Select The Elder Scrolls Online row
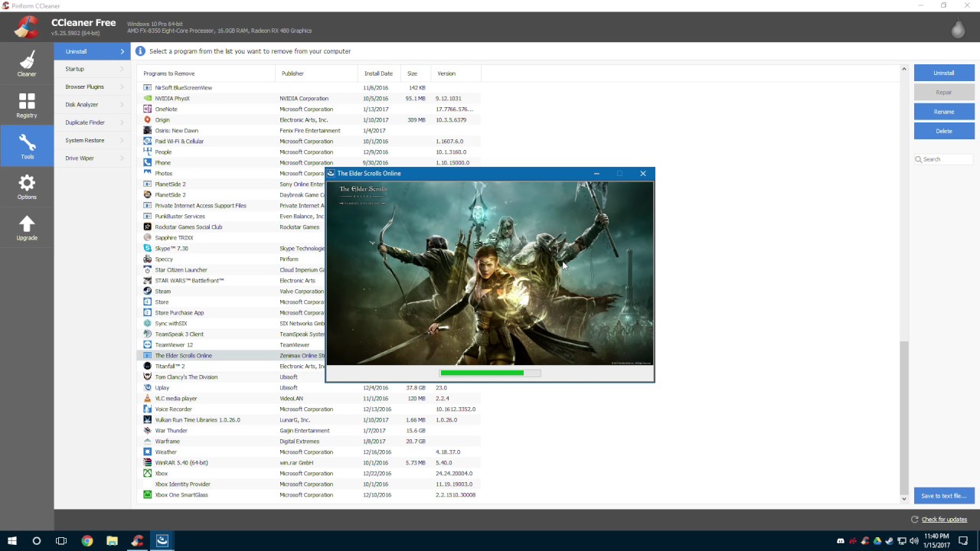 (x=231, y=355)
